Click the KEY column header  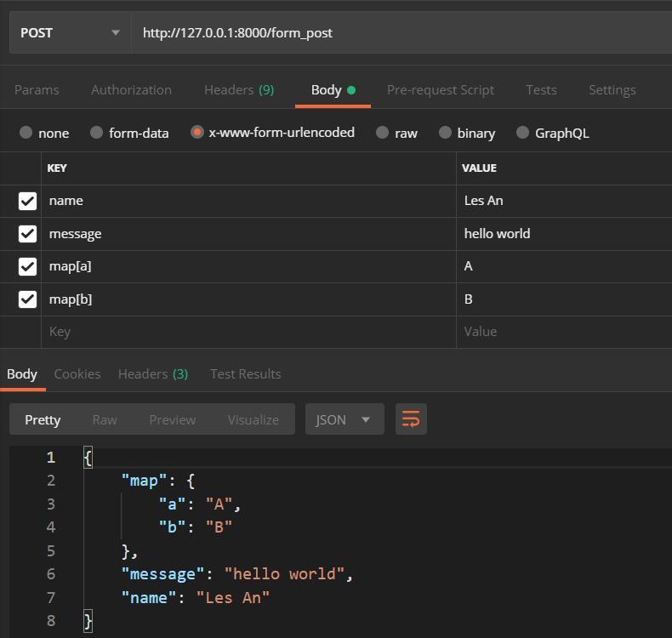(x=57, y=168)
